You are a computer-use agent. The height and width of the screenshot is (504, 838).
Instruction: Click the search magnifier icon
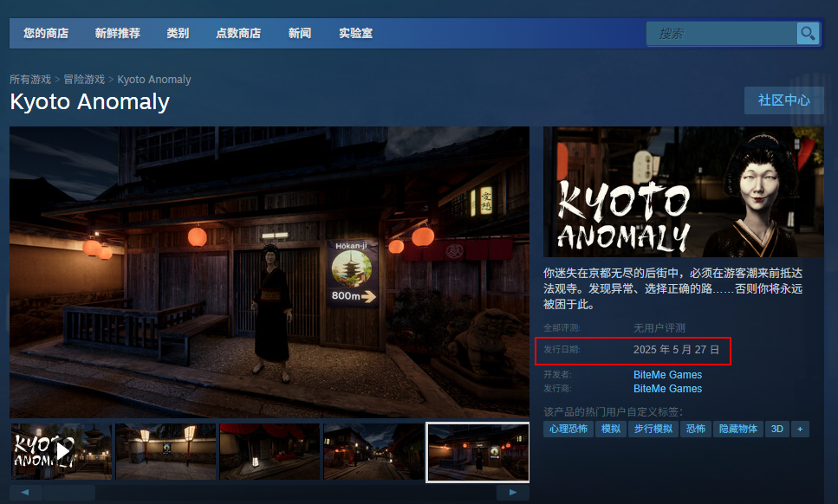tap(808, 34)
